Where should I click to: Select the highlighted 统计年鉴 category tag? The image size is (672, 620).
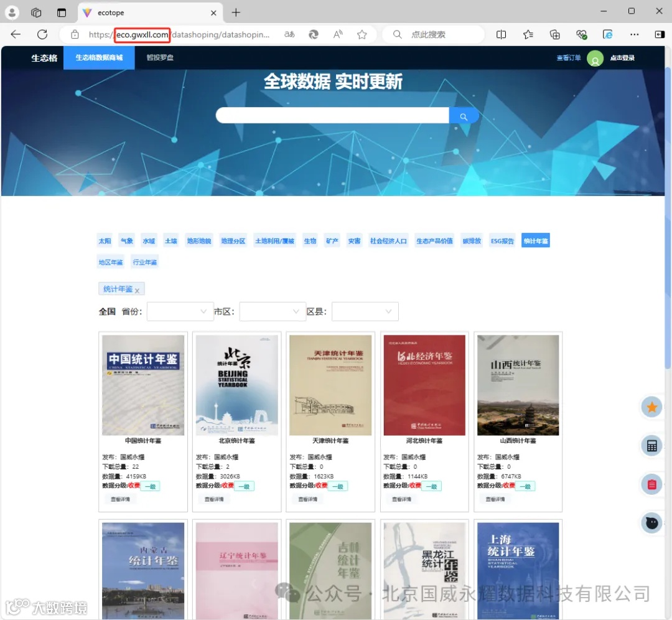coord(536,241)
